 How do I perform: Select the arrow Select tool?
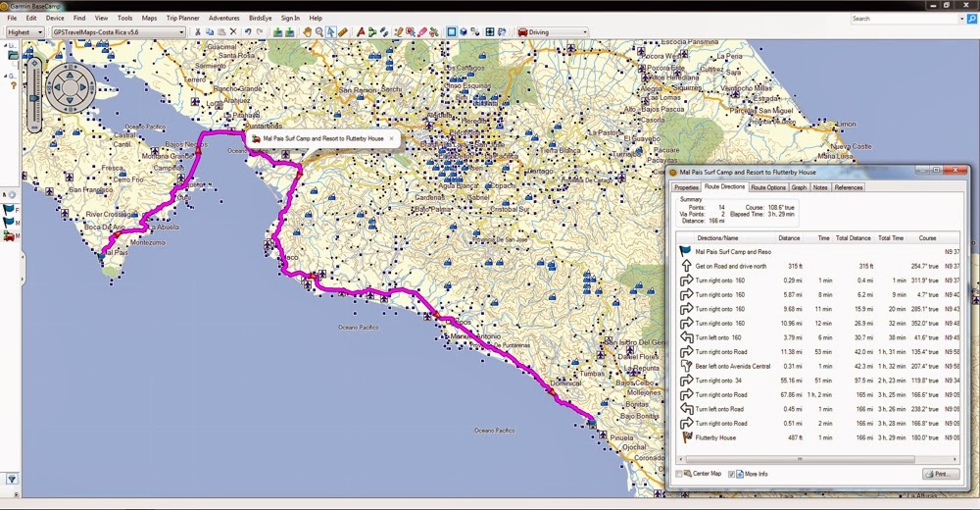[331, 32]
